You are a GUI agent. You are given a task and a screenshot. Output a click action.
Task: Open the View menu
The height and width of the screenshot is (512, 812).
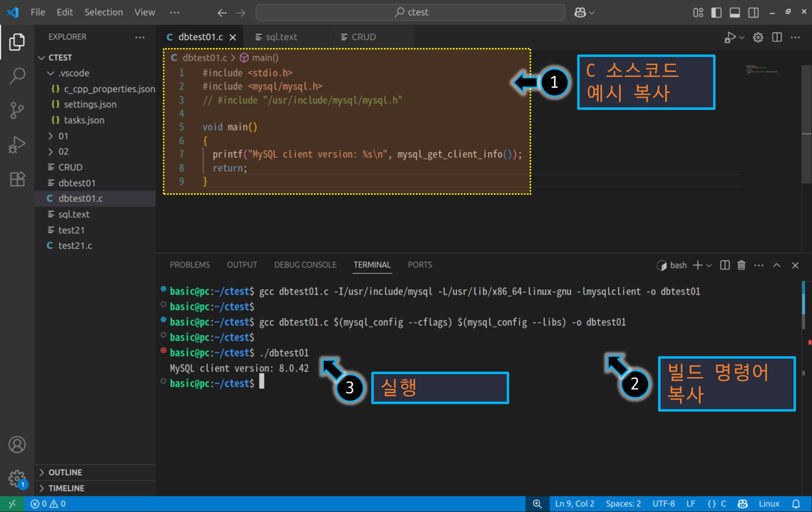click(145, 12)
